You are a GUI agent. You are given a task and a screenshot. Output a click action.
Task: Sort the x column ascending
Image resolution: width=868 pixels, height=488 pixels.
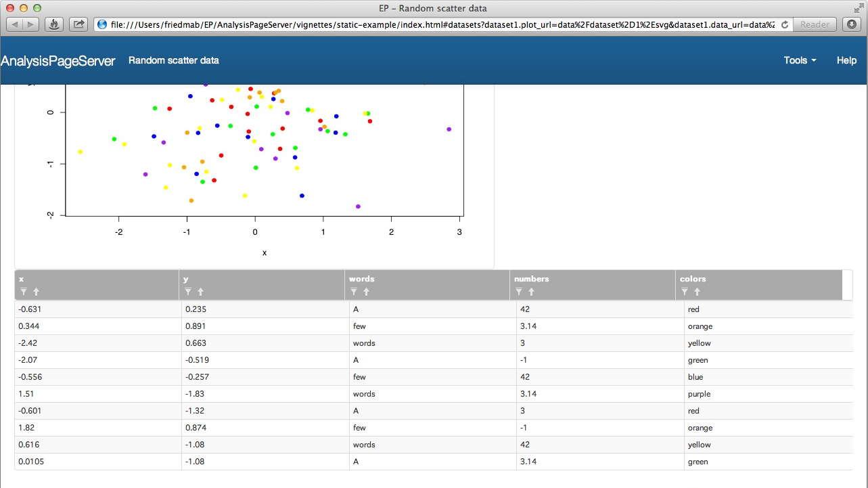pyautogui.click(x=36, y=292)
